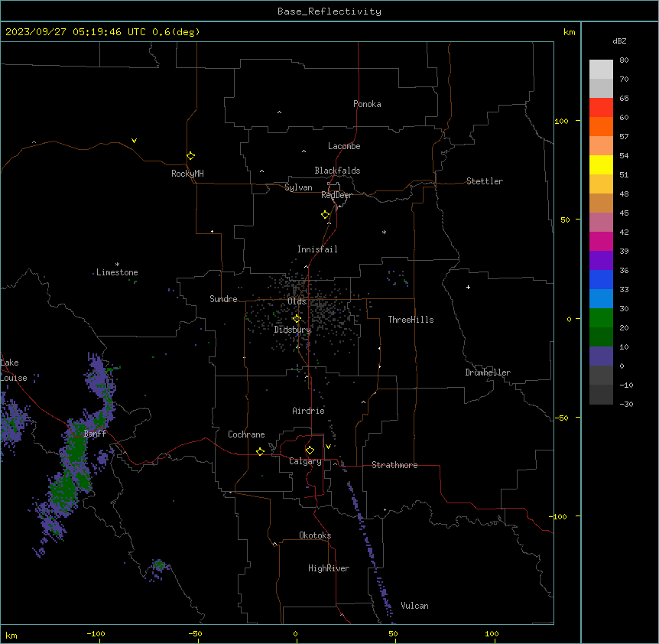Click the Base_Reflectivity title
This screenshot has height=644, width=659.
[329, 11]
